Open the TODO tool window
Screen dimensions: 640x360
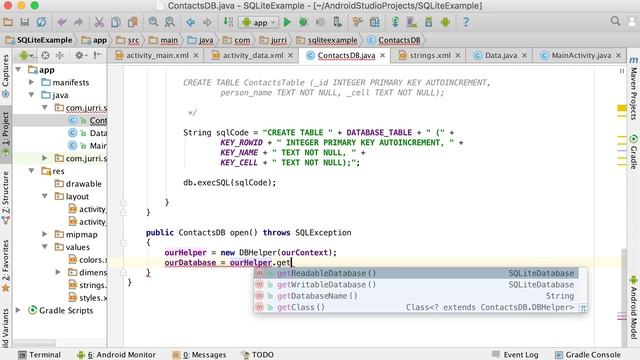(258, 355)
